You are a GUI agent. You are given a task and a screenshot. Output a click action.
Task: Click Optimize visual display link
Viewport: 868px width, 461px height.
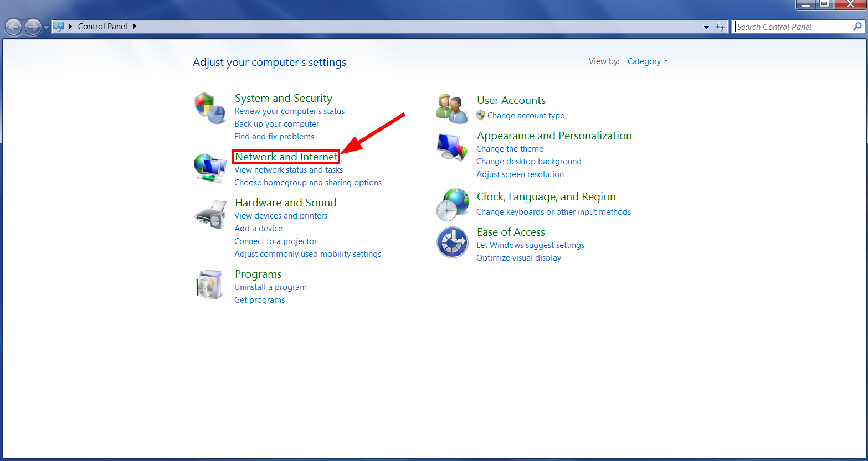518,258
